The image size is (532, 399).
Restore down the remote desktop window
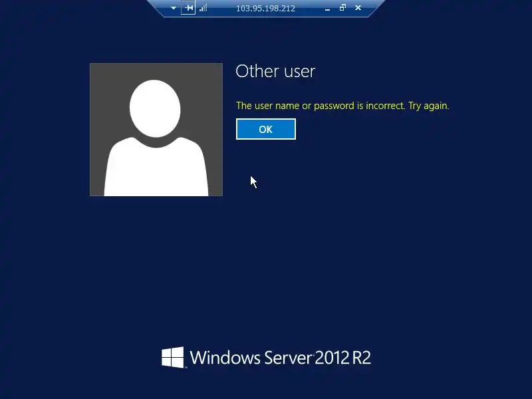[342, 7]
